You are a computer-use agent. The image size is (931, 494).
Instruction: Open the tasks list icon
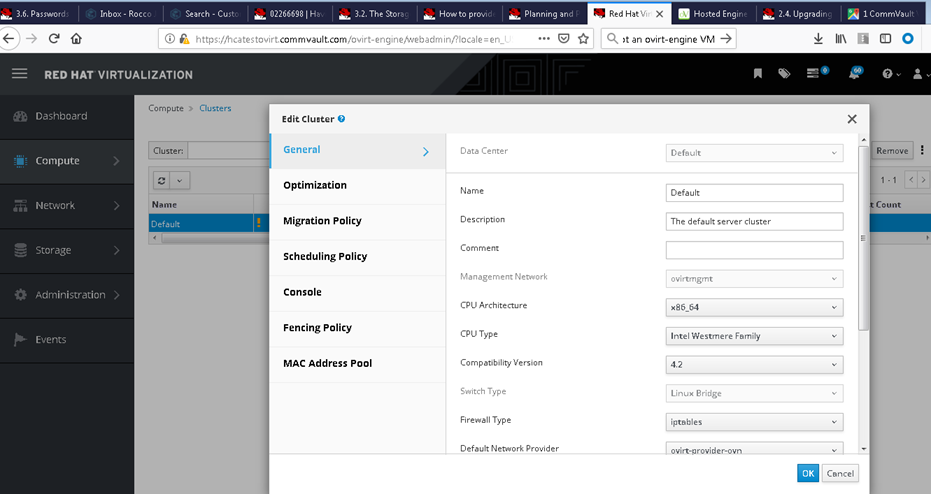coord(813,73)
